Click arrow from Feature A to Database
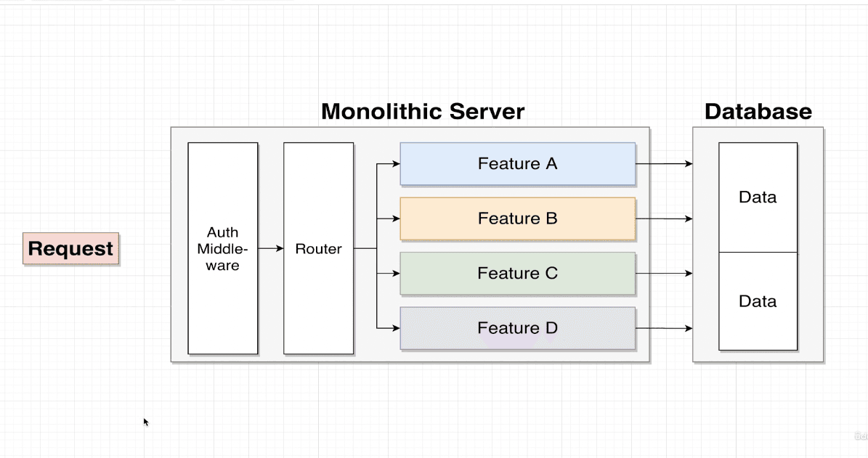This screenshot has height=458, width=868. click(x=664, y=164)
